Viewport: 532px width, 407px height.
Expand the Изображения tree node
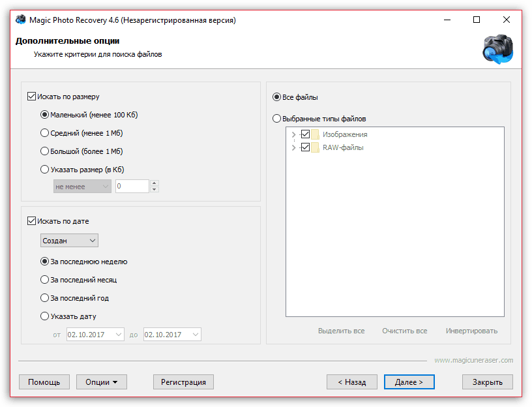pos(293,134)
